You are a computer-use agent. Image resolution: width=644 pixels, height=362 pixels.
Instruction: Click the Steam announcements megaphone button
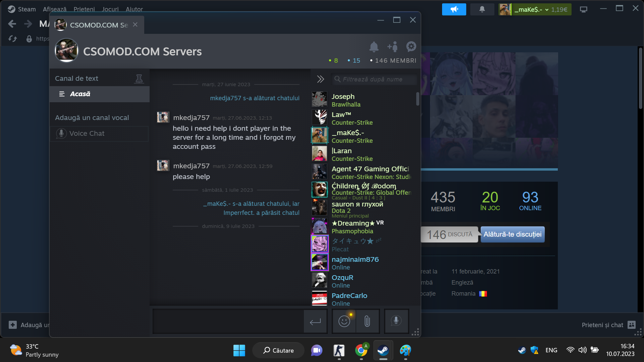[x=454, y=9]
